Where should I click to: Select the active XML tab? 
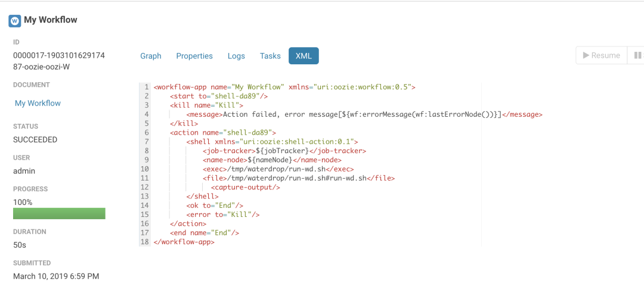[x=304, y=56]
